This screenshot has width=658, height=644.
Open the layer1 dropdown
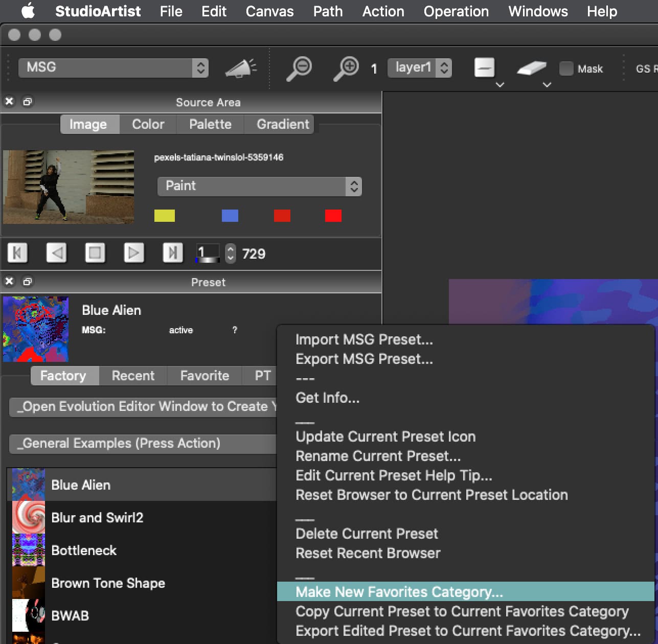[x=420, y=67]
